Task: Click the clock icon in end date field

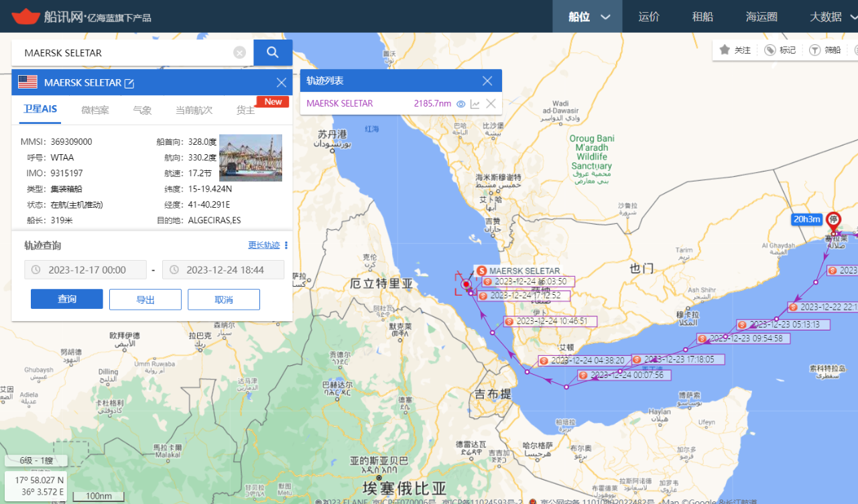Action: click(174, 270)
